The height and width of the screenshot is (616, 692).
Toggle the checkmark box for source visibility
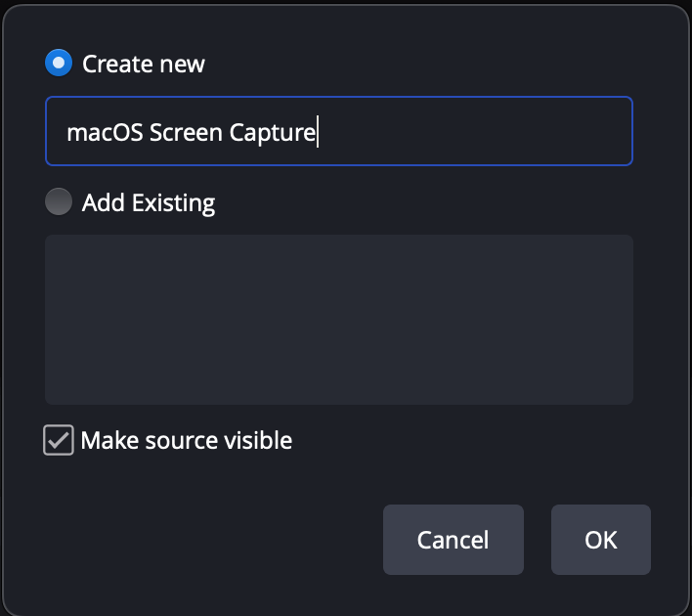click(59, 440)
